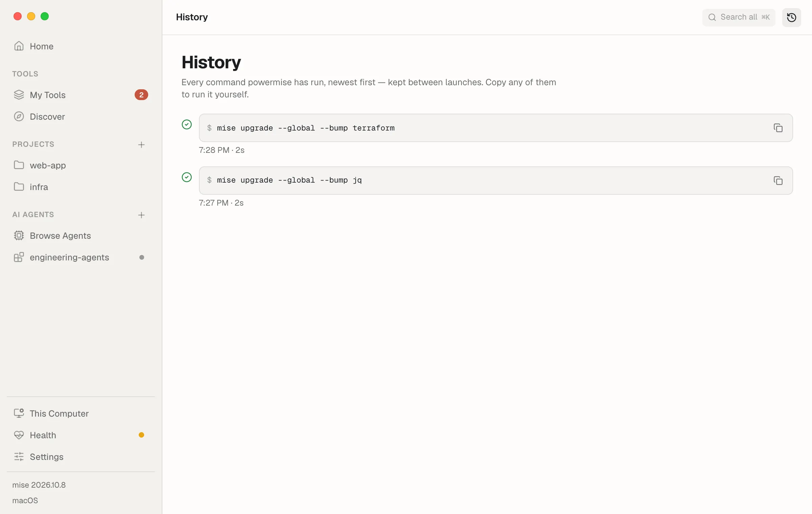
Task: Copy the terraform upgrade command
Action: click(778, 128)
